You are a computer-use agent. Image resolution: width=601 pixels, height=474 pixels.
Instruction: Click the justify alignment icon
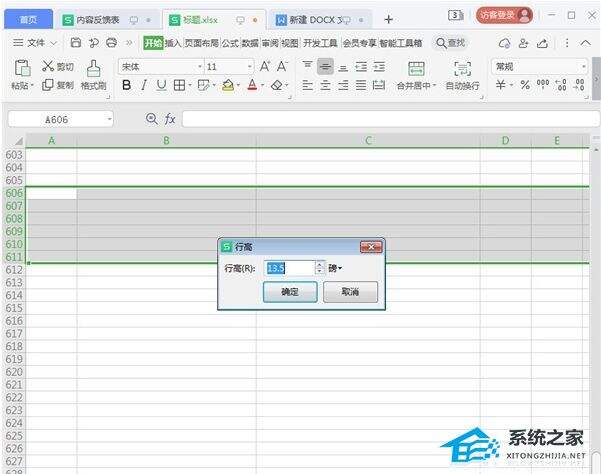tap(361, 85)
